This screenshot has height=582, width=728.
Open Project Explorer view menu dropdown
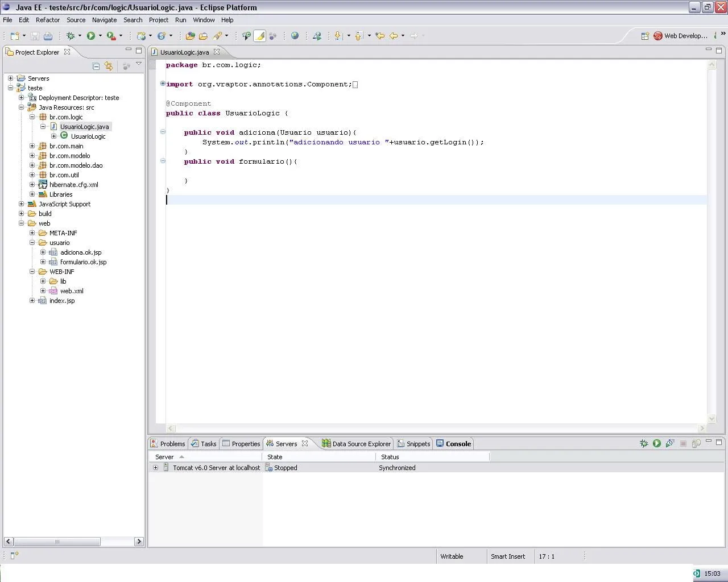[139, 64]
